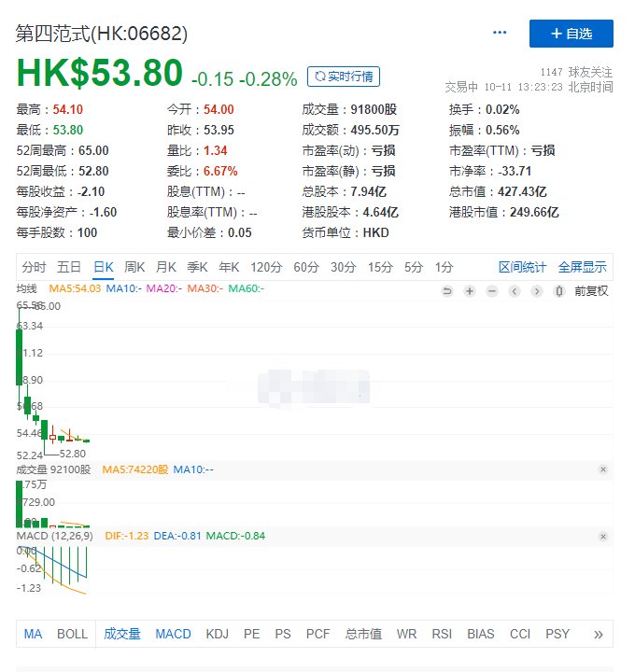Screen dimensions: 635x672
Task: Add stock to watchlist with 自选 button
Action: [571, 34]
